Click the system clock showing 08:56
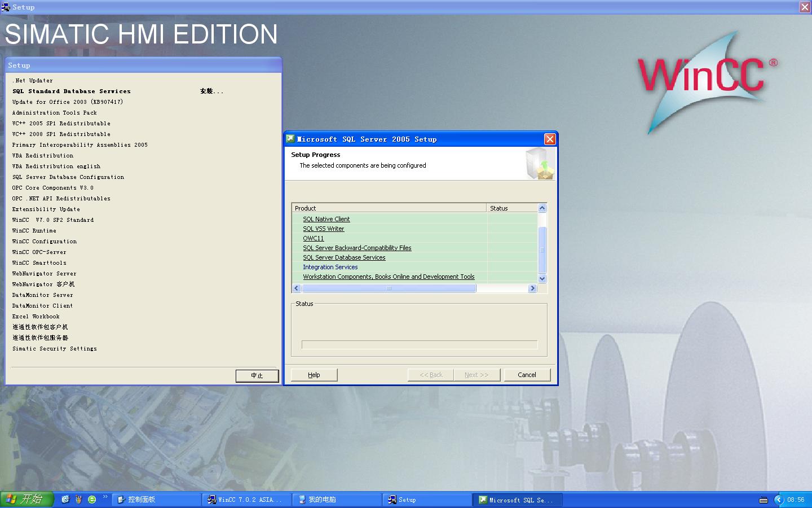This screenshot has width=812, height=508. pyautogui.click(x=796, y=500)
